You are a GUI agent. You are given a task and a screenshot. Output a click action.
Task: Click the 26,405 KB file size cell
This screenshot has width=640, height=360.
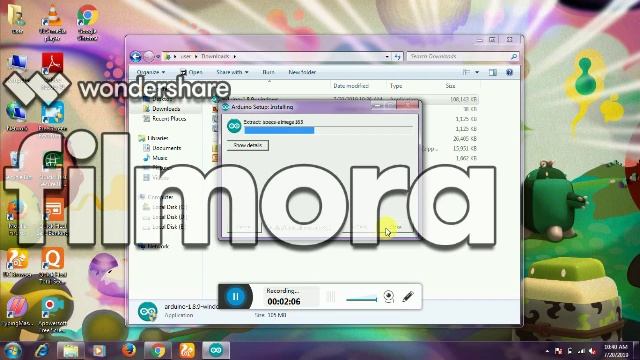(464, 139)
